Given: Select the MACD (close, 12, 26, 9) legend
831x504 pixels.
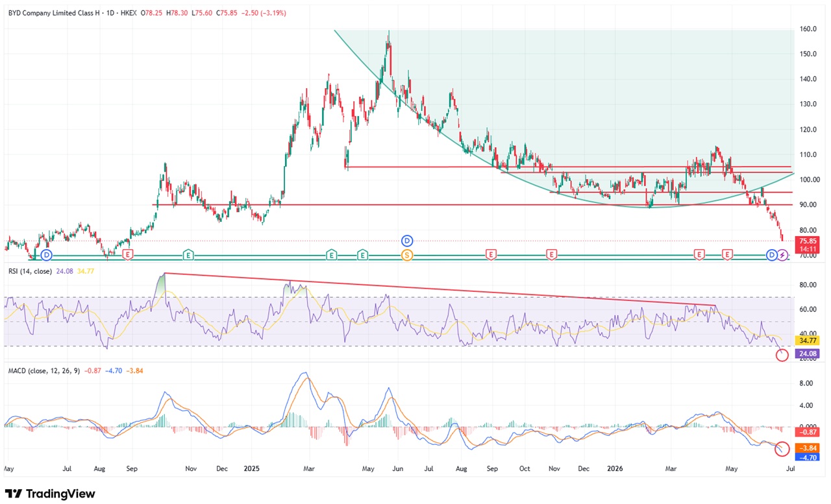Looking at the screenshot, I should click(x=43, y=370).
